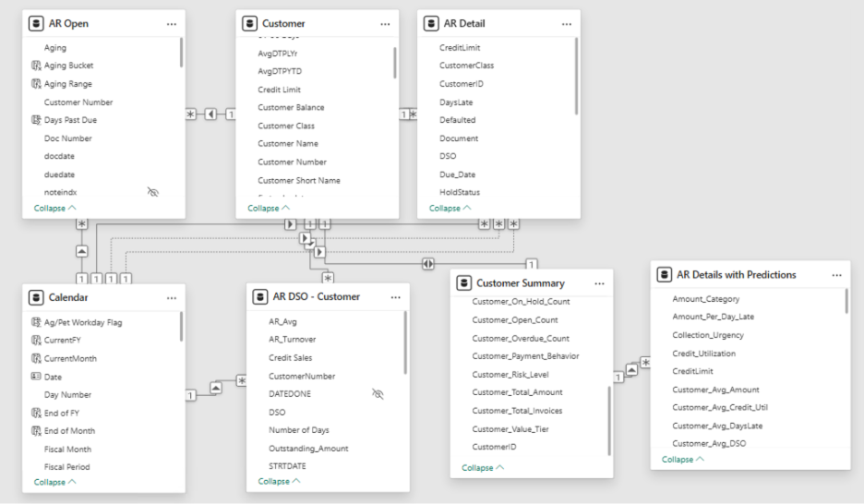The width and height of the screenshot is (864, 504).
Task: Collapse the AR Open table
Action: click(x=55, y=209)
